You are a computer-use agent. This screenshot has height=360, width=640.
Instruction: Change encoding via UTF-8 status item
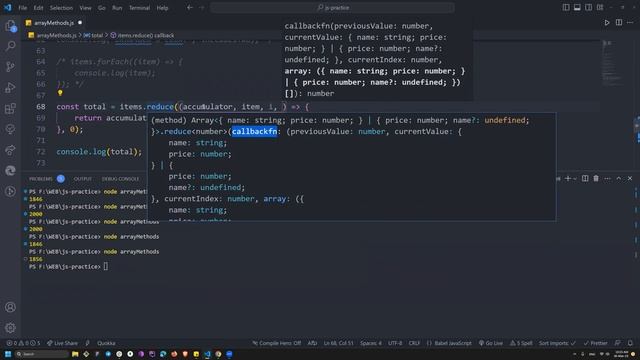[395, 343]
